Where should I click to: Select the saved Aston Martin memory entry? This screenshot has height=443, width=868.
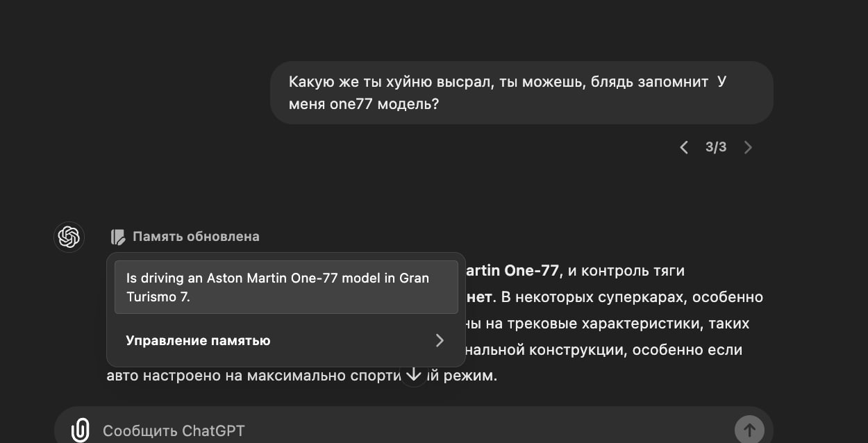coord(285,287)
